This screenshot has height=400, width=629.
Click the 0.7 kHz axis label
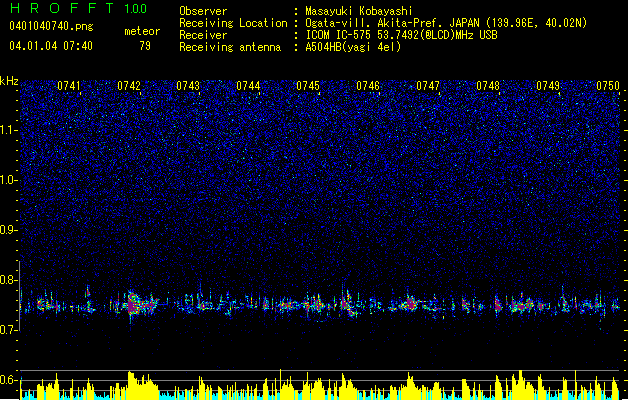(9, 330)
